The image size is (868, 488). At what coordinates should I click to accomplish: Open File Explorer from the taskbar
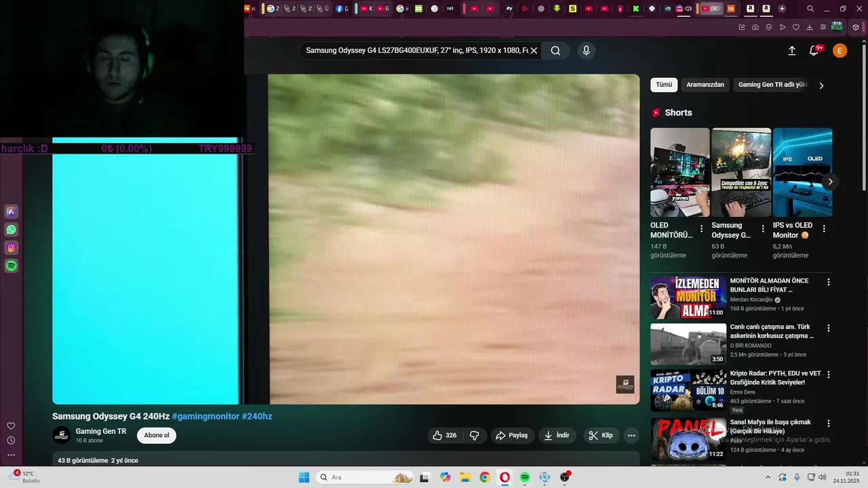[465, 477]
